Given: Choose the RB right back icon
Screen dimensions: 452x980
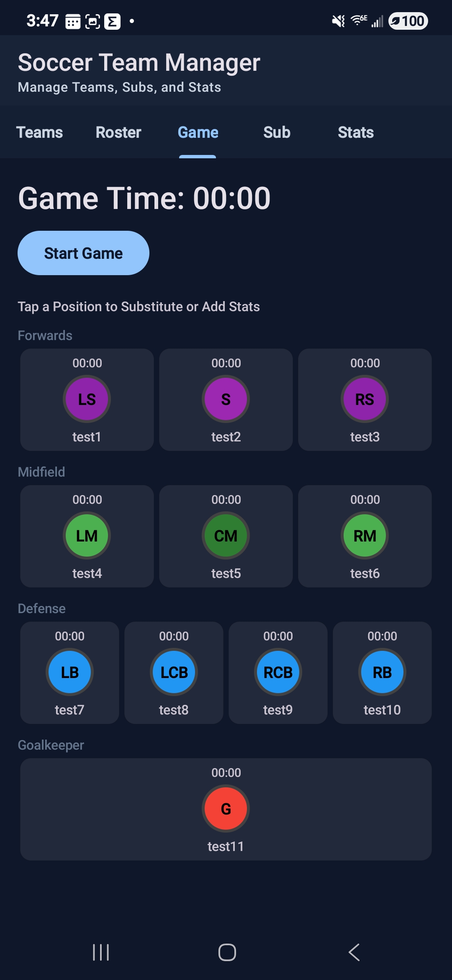Looking at the screenshot, I should pos(382,672).
